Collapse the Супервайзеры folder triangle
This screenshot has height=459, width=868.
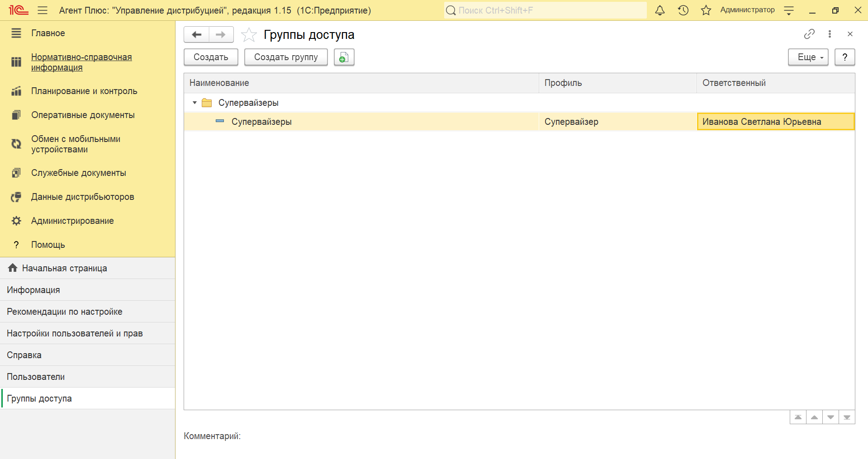point(194,103)
